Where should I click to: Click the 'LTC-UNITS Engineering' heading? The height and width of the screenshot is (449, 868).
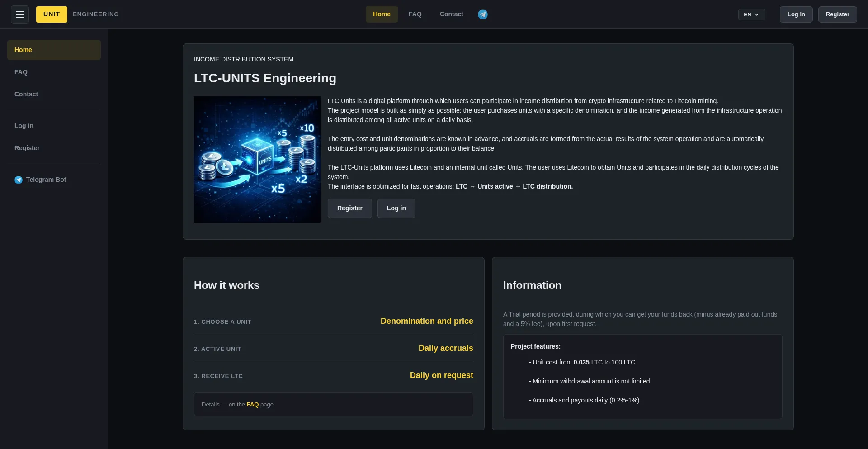265,78
